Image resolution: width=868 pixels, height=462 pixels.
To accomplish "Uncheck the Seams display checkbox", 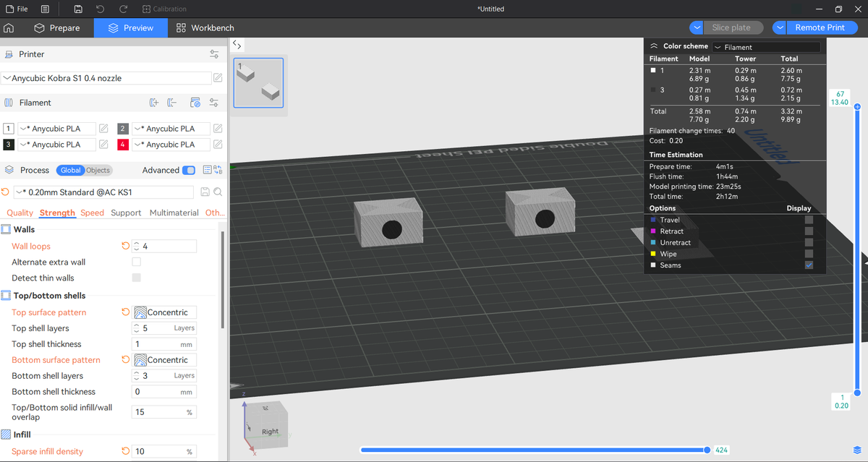I will point(809,265).
